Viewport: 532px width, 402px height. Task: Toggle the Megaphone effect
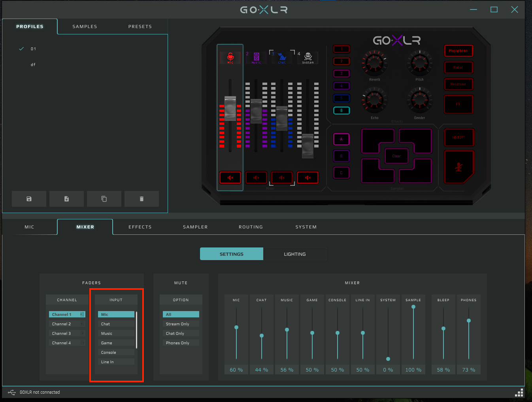point(458,51)
